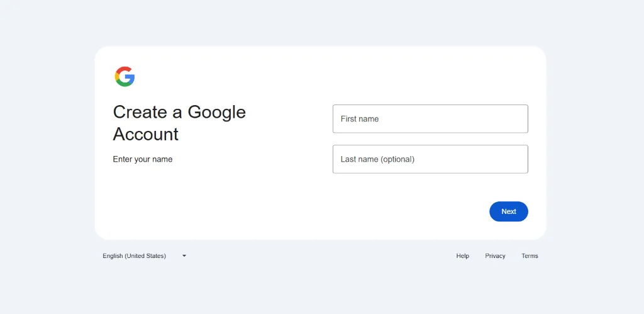This screenshot has height=314, width=644.
Task: Click the "(optional)" text in Last name field
Action: [x=397, y=159]
